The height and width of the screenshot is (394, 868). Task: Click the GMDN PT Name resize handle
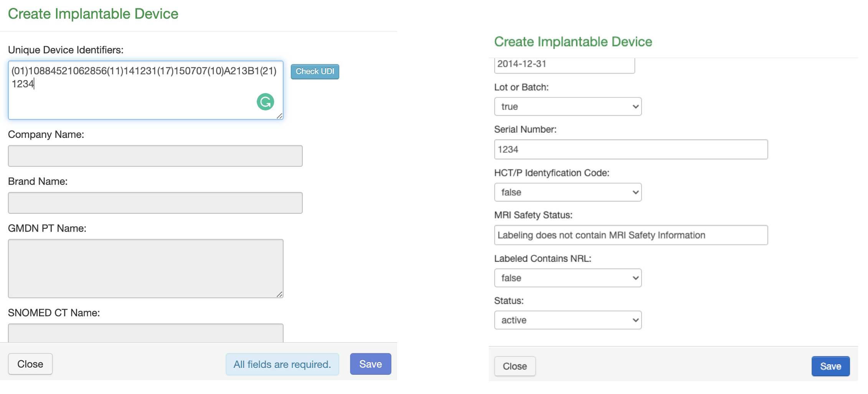(279, 294)
